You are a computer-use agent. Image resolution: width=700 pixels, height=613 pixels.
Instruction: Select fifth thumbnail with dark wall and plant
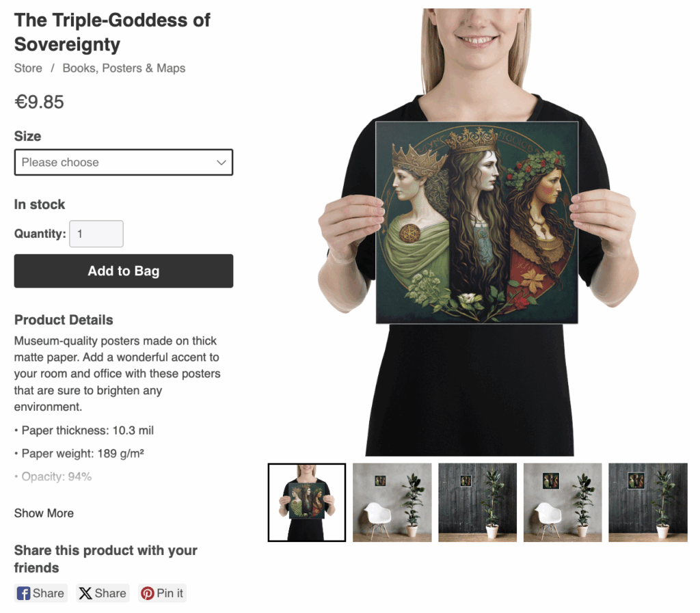[648, 502]
